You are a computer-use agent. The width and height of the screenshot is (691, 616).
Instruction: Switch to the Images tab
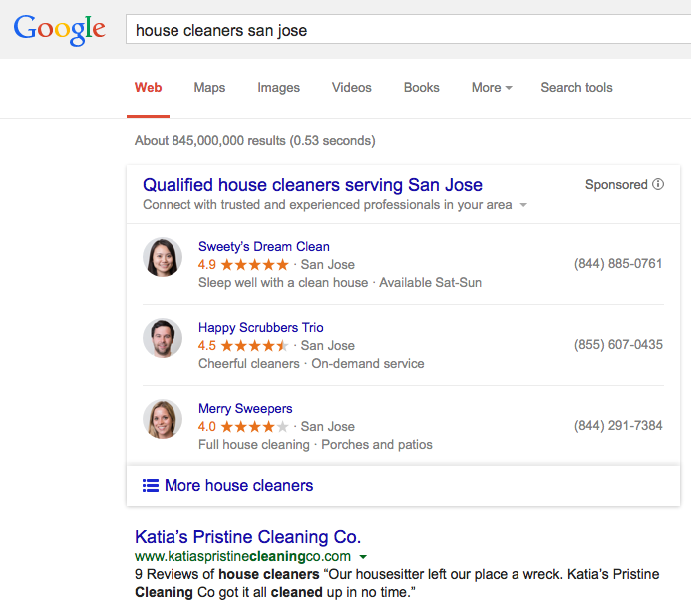(x=278, y=88)
